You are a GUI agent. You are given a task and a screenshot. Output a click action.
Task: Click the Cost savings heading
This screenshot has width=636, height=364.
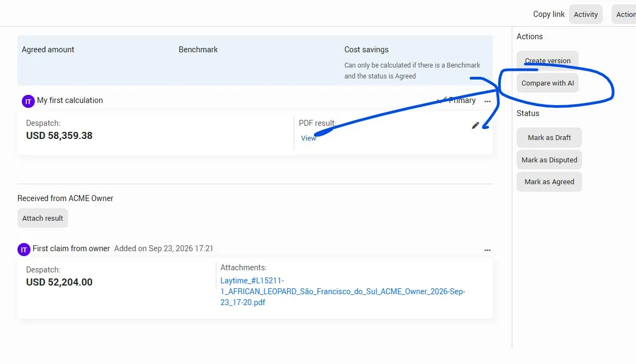[366, 50]
